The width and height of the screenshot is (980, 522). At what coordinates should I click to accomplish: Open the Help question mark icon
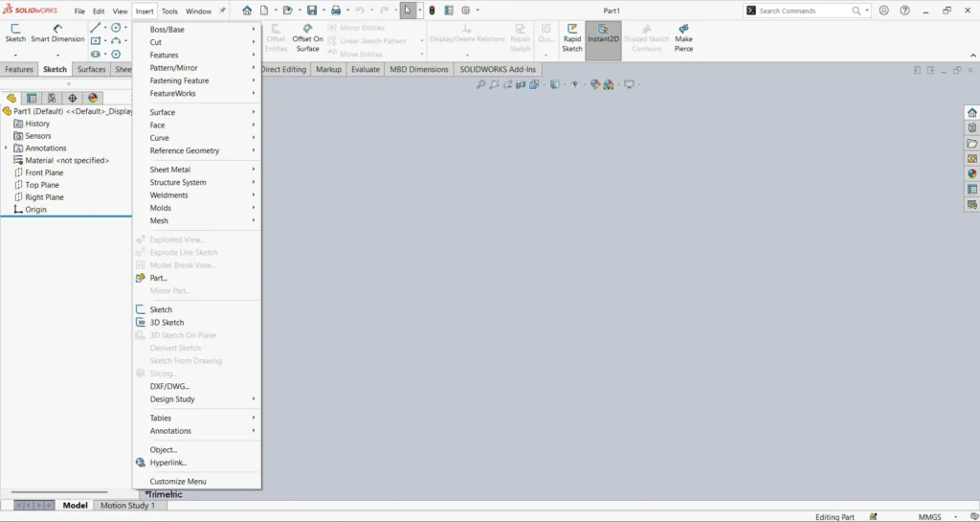[x=904, y=11]
